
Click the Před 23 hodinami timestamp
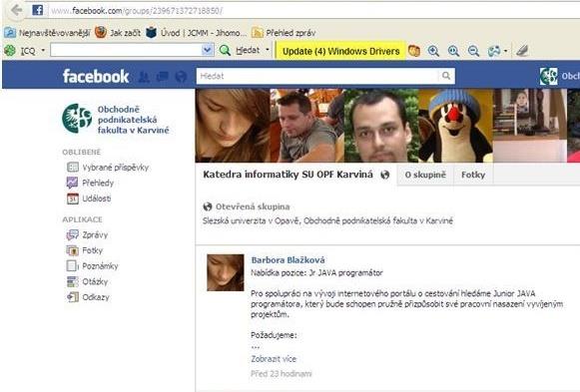(x=282, y=374)
